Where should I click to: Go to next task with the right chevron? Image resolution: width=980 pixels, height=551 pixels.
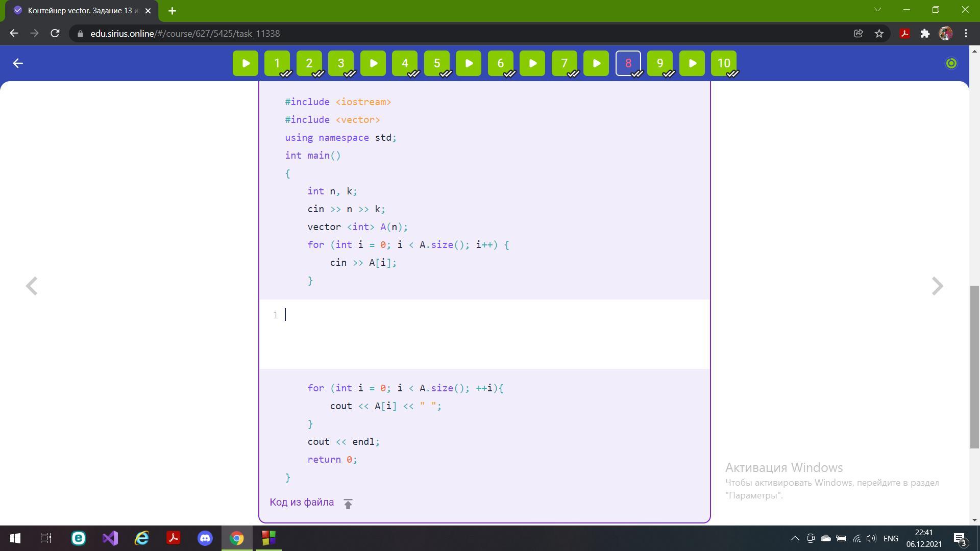coord(937,286)
